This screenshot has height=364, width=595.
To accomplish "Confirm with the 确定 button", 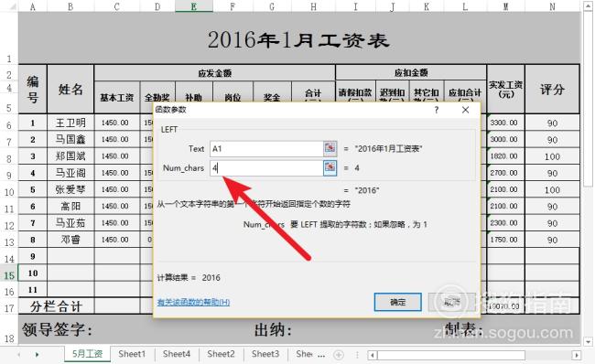I will click(x=397, y=302).
